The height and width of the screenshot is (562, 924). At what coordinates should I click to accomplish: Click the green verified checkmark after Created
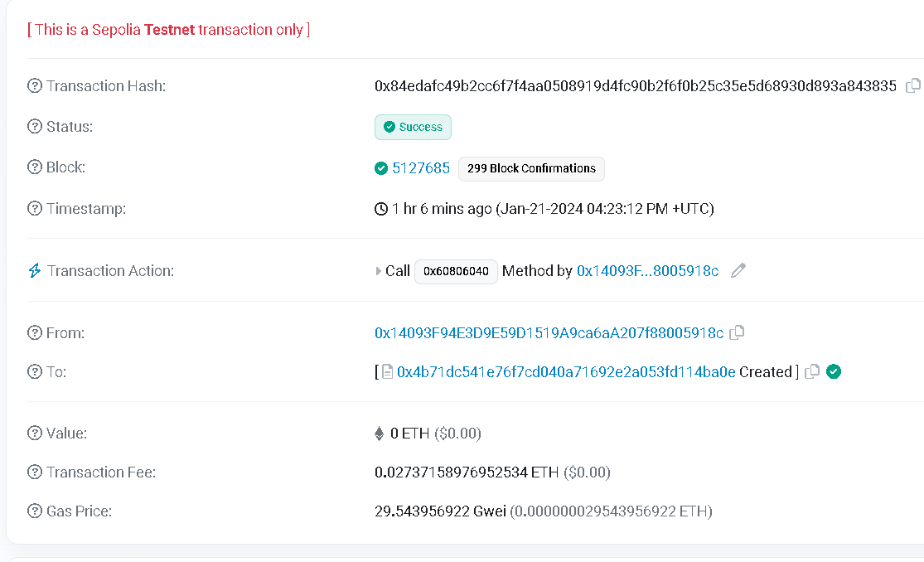(834, 371)
